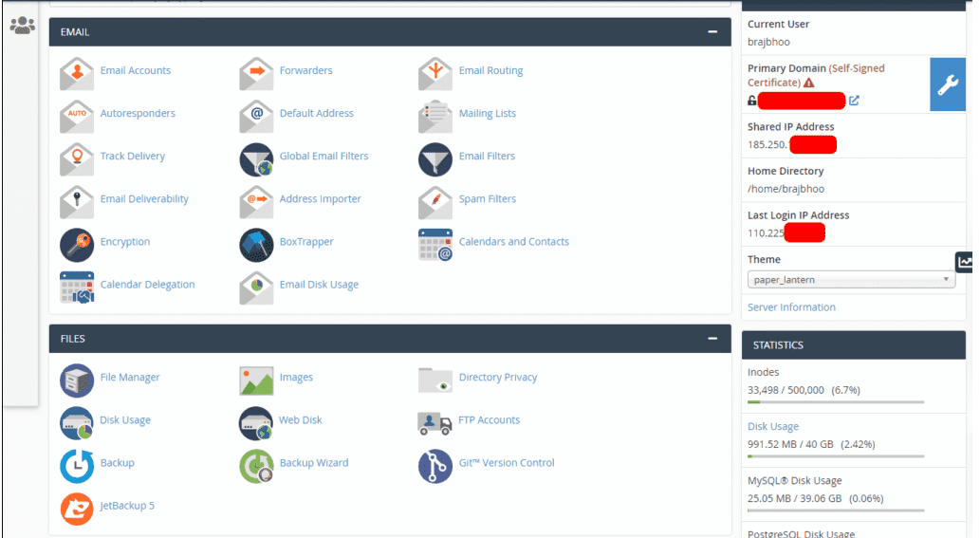Open the Track Delivery icon
The image size is (980, 538).
pyautogui.click(x=77, y=158)
